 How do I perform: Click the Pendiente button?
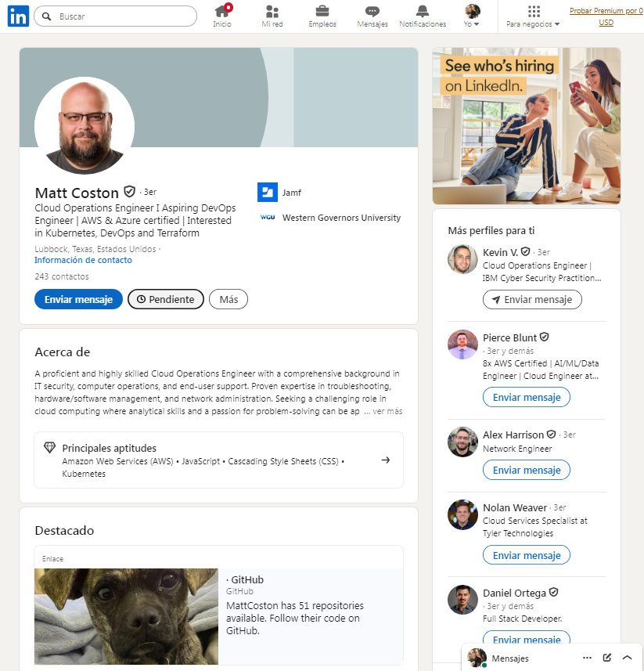click(x=166, y=299)
